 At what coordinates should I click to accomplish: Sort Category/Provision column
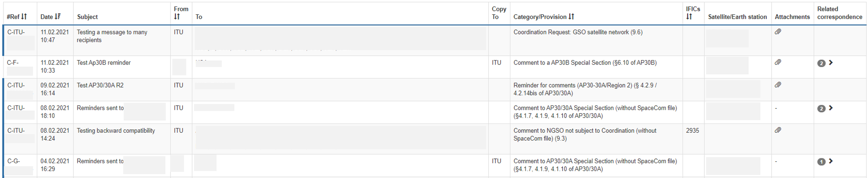[571, 17]
